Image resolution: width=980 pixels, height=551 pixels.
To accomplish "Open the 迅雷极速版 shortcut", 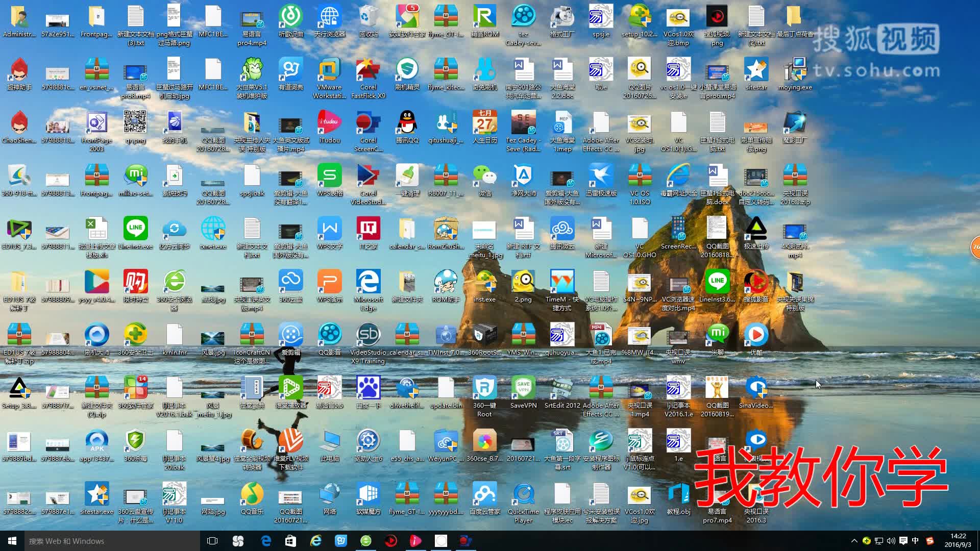I will (x=601, y=180).
